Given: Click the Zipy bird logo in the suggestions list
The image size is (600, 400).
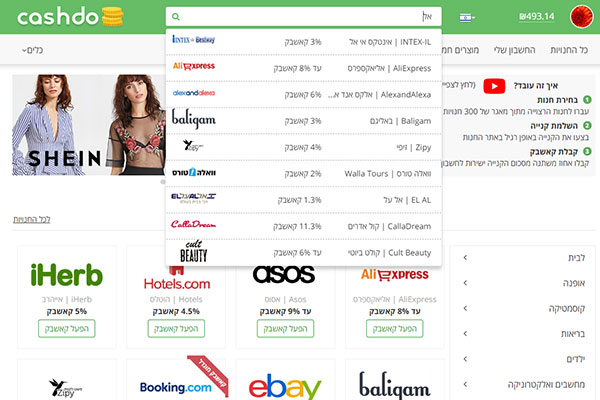Looking at the screenshot, I should 193,145.
